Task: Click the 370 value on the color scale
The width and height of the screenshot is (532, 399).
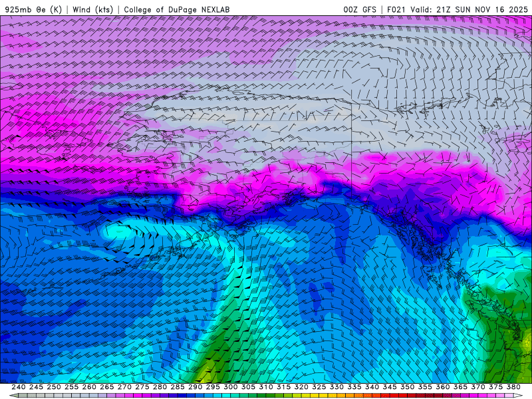Action: tap(478, 387)
